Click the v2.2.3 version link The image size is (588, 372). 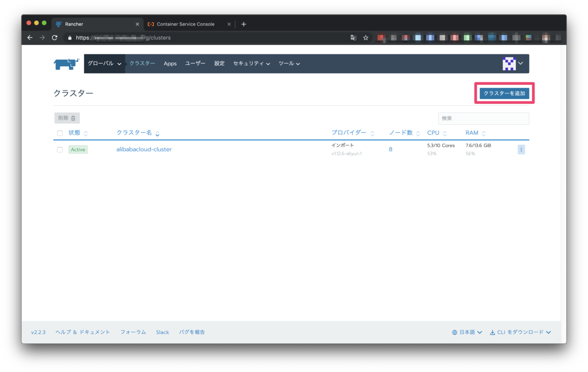[38, 332]
